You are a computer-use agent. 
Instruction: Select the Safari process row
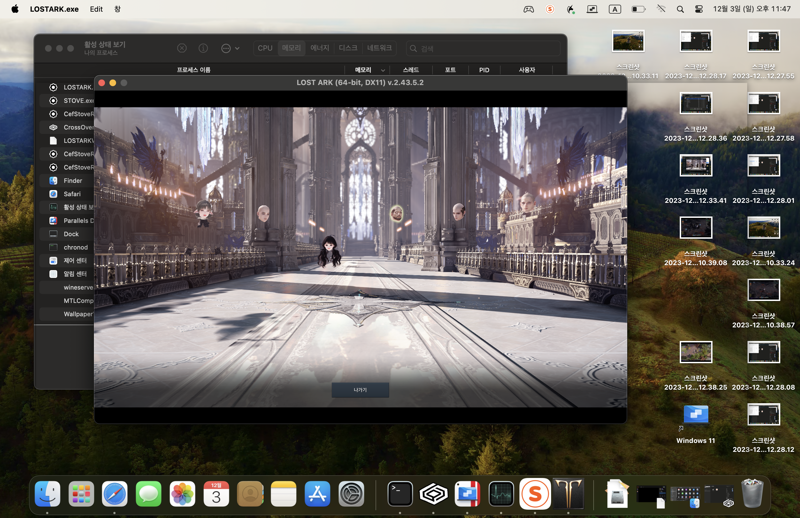point(67,194)
